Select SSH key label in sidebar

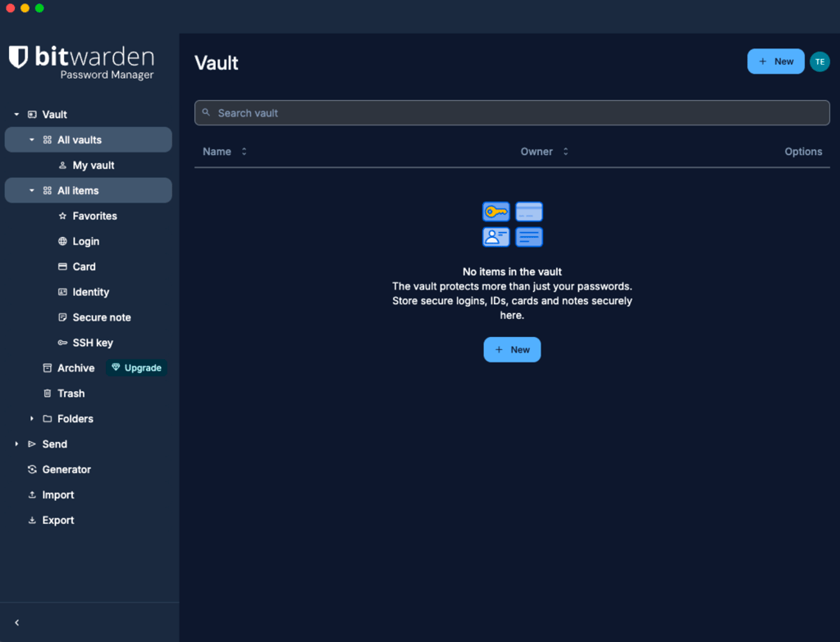93,343
